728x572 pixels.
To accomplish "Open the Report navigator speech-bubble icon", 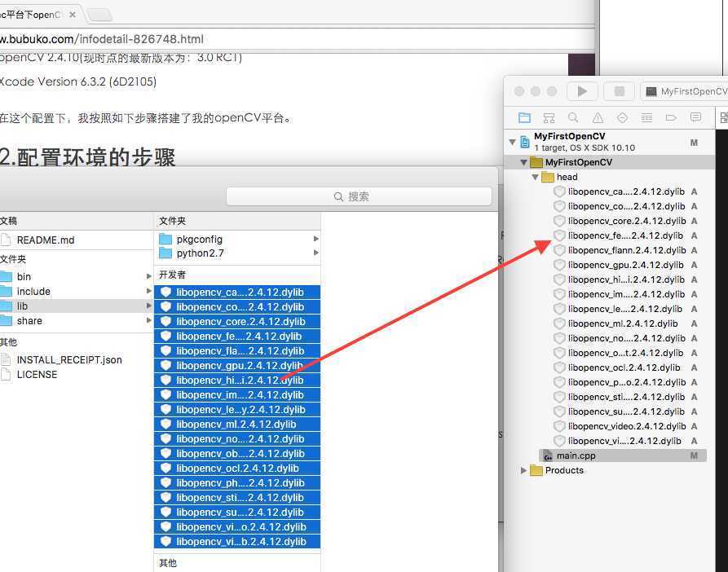I will 695,117.
